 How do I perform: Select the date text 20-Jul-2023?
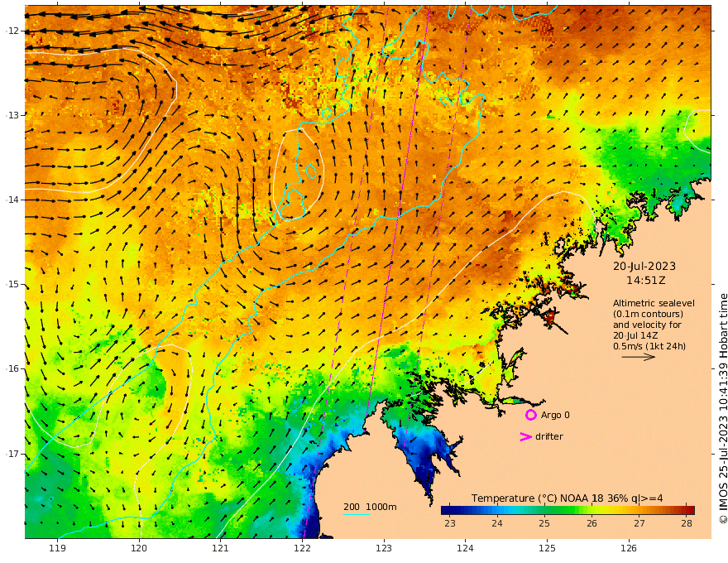[644, 266]
